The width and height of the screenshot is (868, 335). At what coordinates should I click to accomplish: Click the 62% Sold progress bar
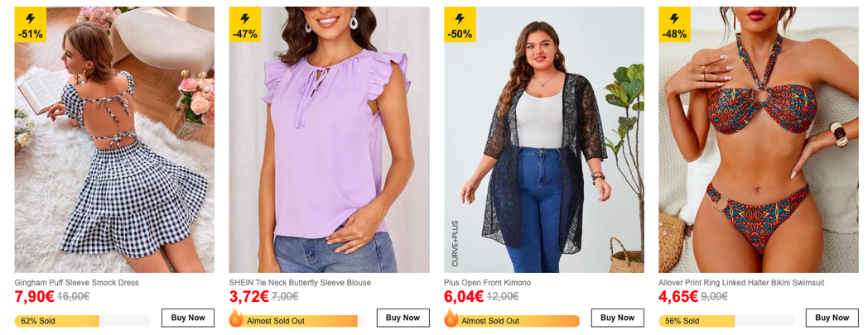tap(82, 321)
